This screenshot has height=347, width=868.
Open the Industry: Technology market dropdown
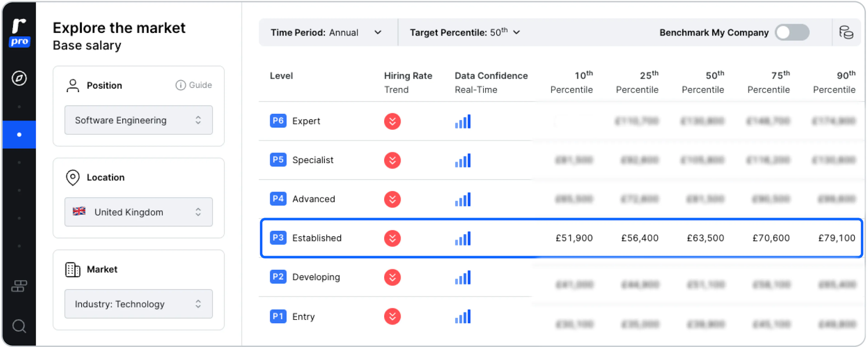click(139, 304)
